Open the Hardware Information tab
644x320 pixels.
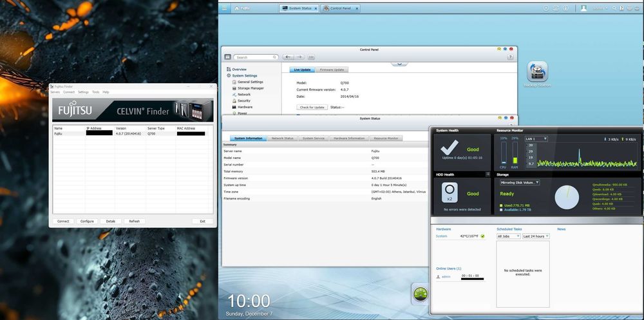point(349,138)
